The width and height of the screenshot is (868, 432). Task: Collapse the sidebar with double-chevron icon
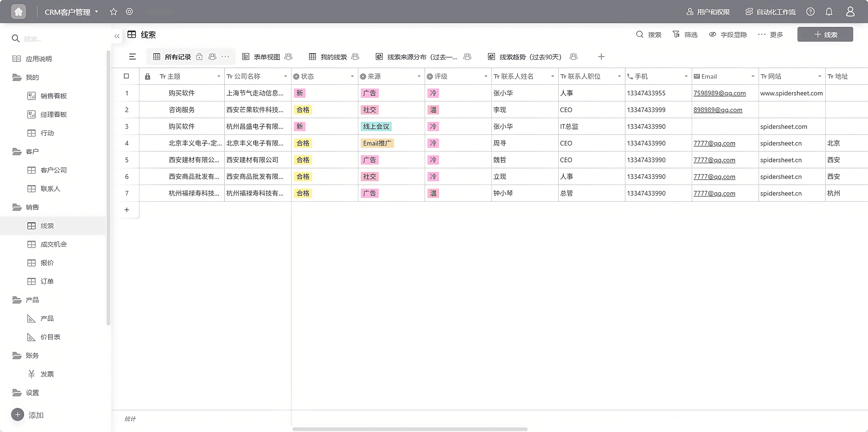pyautogui.click(x=117, y=36)
